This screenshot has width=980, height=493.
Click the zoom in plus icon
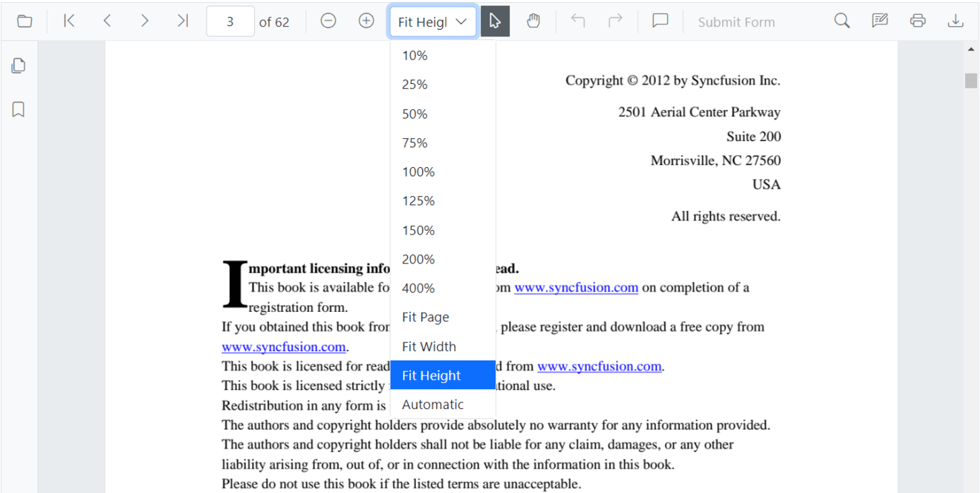(366, 22)
